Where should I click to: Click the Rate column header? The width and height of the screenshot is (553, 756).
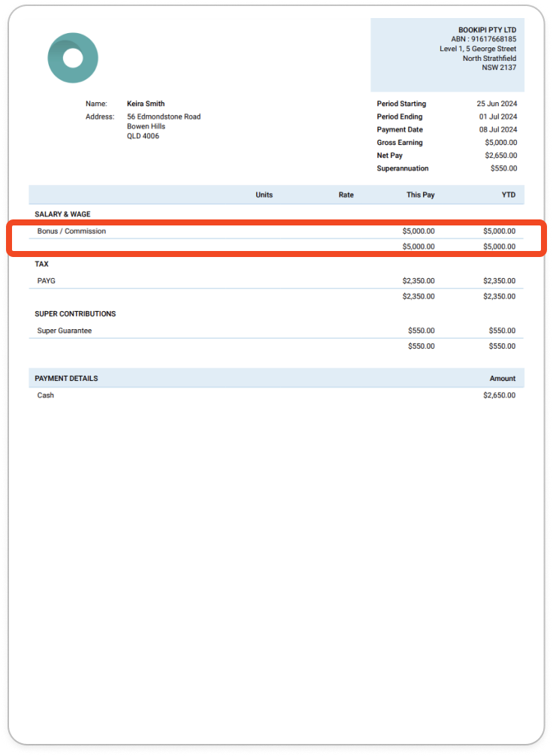pyautogui.click(x=346, y=195)
